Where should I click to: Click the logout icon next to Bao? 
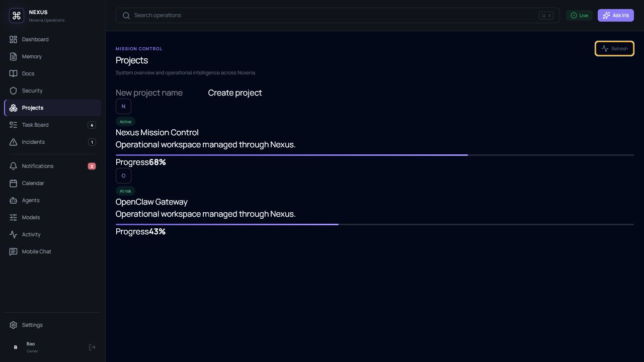tap(92, 347)
